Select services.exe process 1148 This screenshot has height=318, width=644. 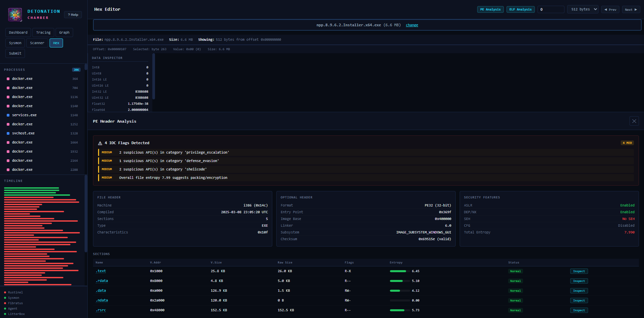coord(42,115)
